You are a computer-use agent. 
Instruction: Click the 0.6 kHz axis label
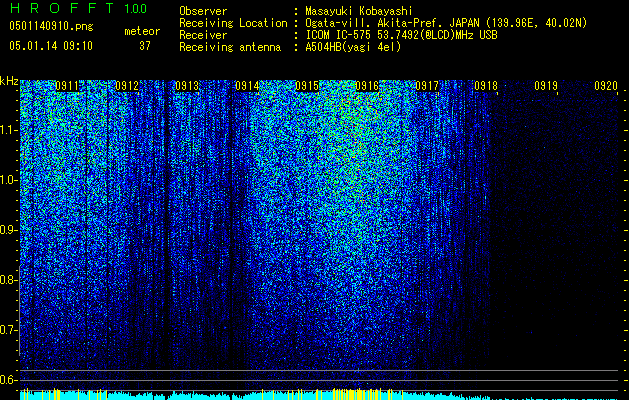coord(8,380)
